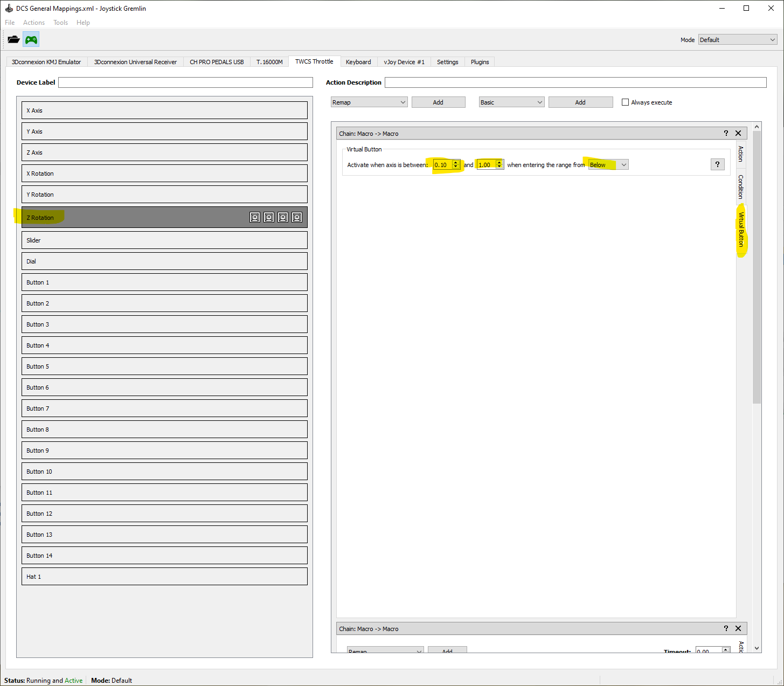Switch to the Keyboard tab
Screen dimensions: 784x686
click(x=358, y=62)
